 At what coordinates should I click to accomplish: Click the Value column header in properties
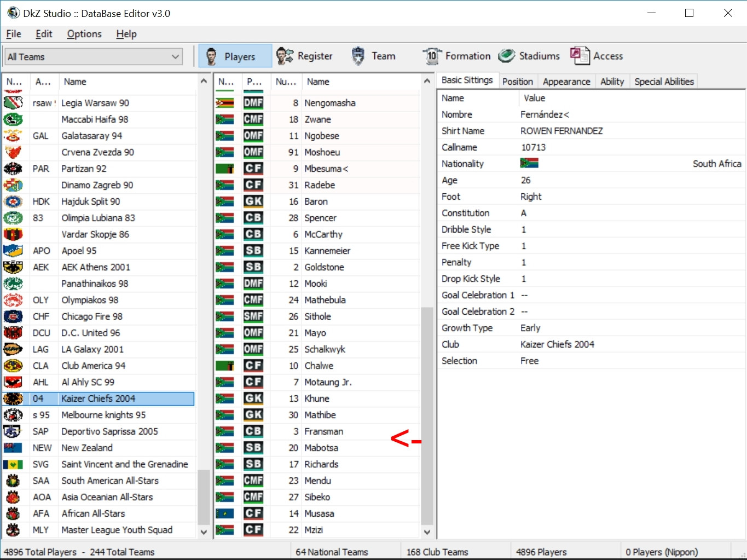[x=632, y=98]
